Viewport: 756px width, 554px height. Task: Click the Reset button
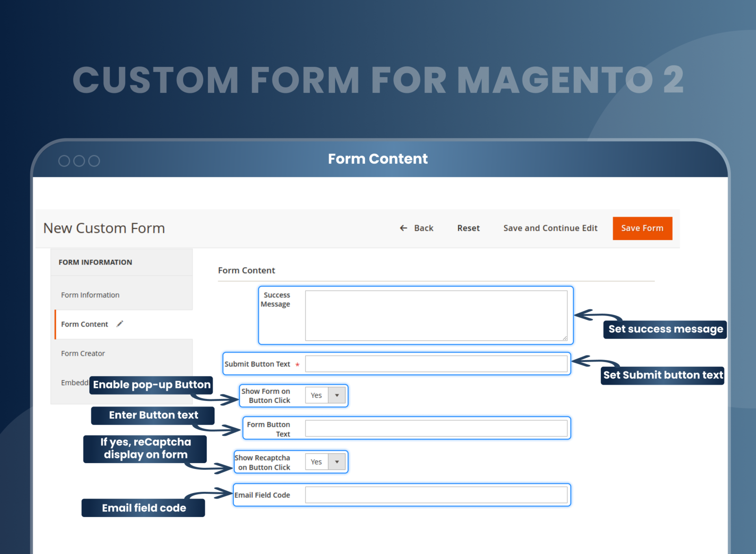(468, 228)
